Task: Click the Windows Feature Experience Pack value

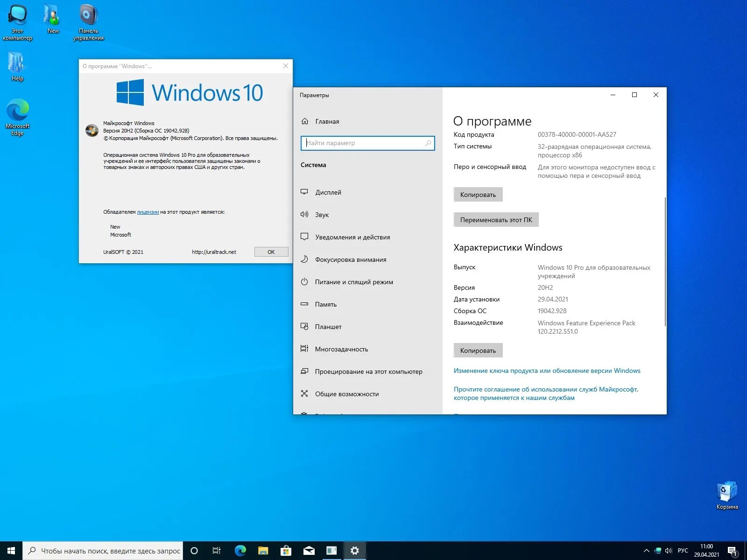Action: tap(586, 327)
